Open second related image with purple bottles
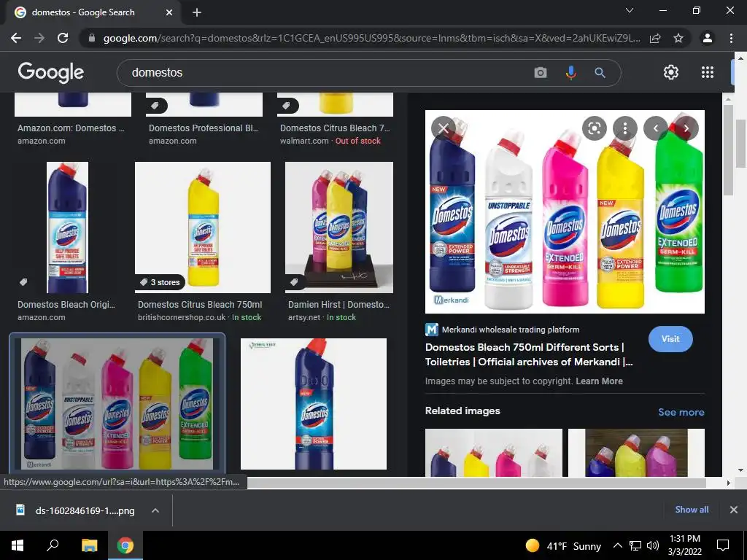 tap(636, 452)
